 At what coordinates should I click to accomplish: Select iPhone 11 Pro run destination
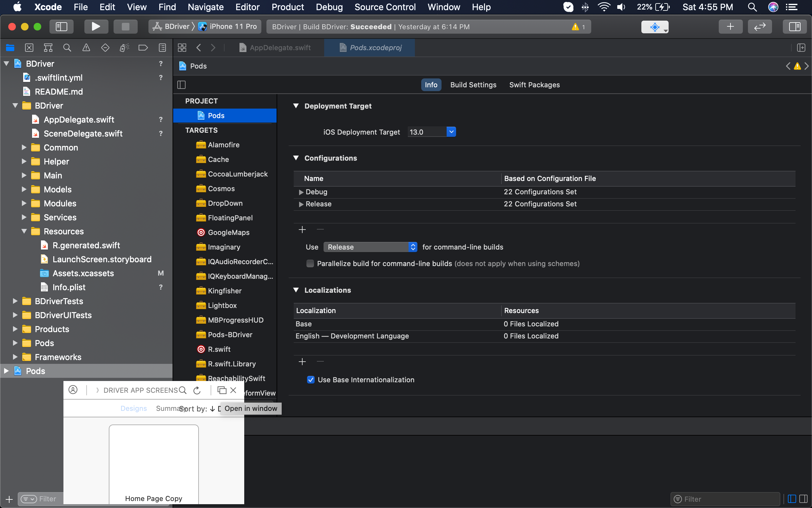(228, 27)
